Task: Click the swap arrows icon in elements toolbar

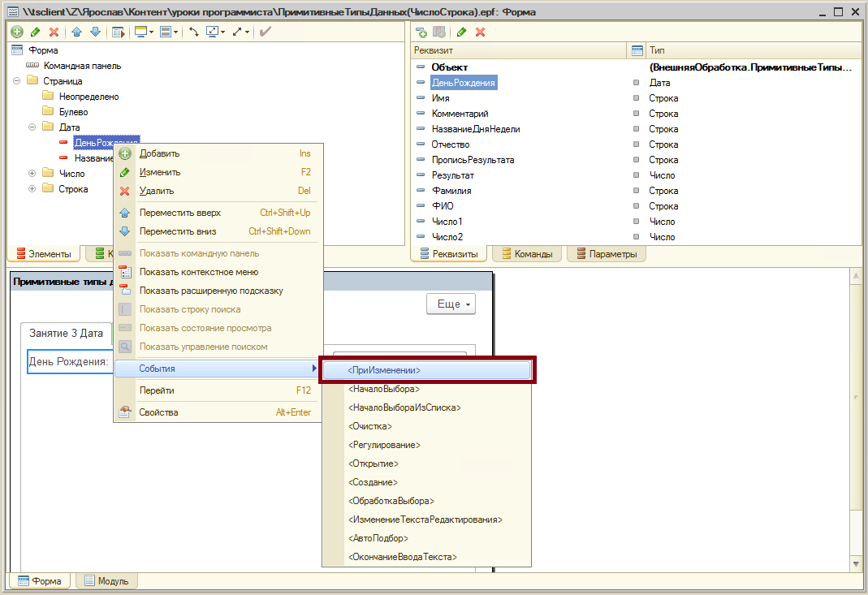Action: (194, 32)
